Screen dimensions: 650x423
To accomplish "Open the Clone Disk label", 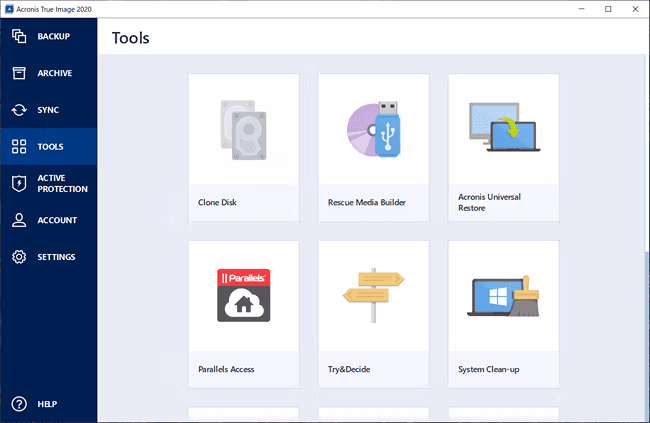I will [217, 202].
